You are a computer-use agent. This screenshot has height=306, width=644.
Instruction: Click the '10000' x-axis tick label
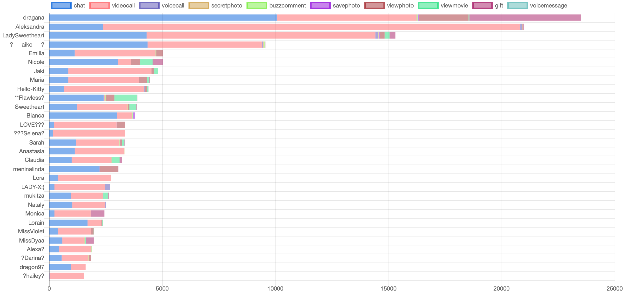[275, 289]
